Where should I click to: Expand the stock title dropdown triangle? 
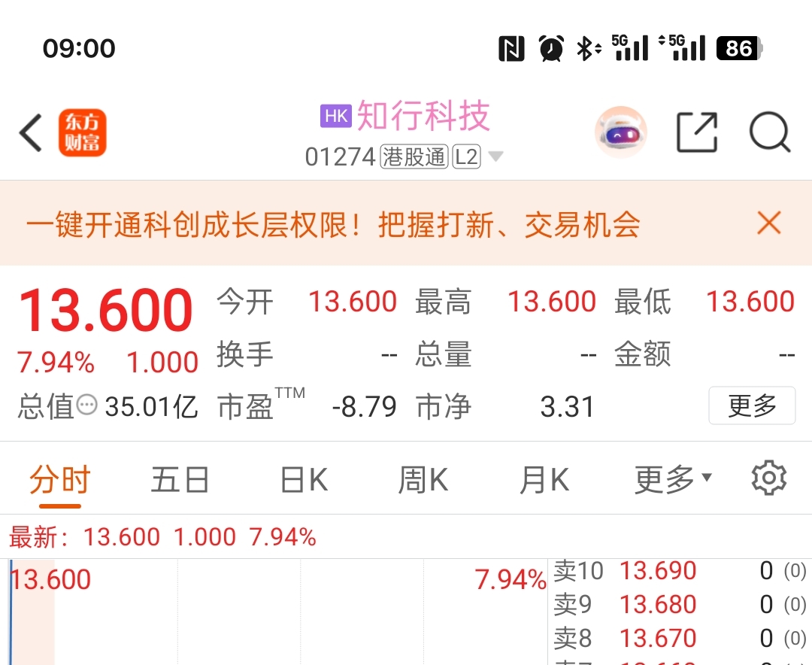(495, 156)
